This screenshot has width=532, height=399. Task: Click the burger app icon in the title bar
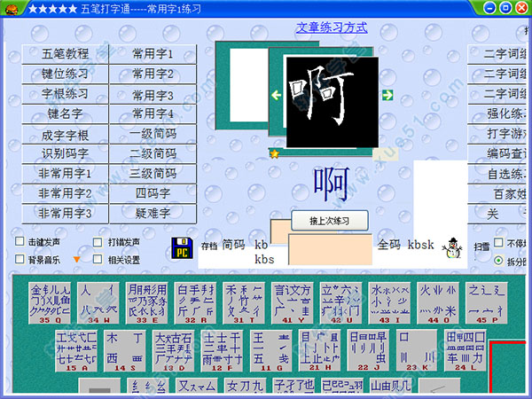click(12, 8)
